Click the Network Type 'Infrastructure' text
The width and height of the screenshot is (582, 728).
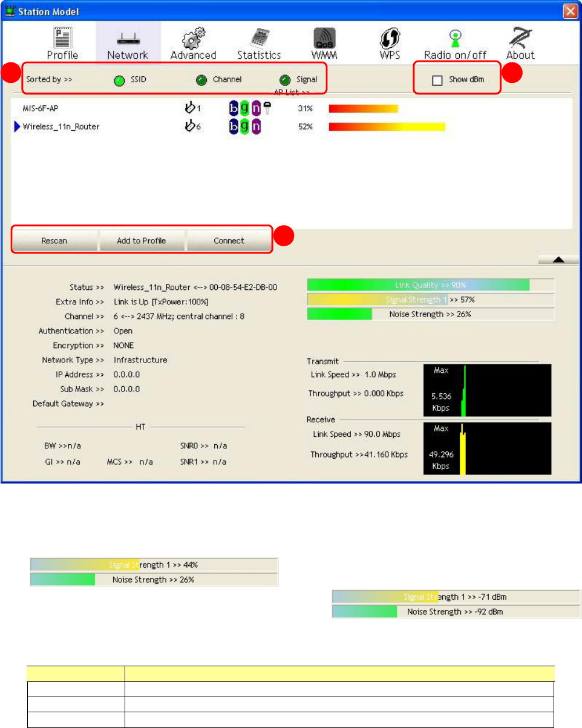(140, 360)
